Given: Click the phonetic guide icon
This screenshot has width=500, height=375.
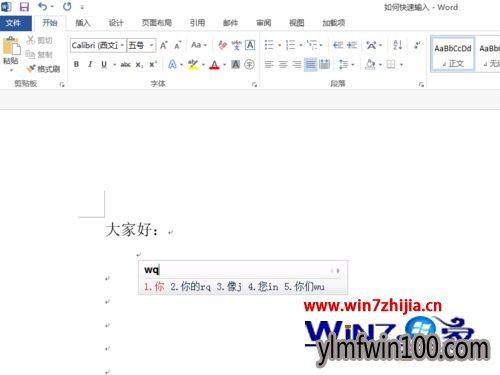Looking at the screenshot, I should tap(236, 45).
